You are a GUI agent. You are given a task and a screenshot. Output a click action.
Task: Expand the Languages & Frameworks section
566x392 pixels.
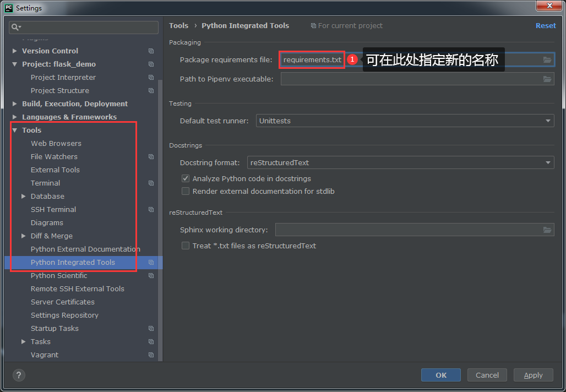point(14,117)
